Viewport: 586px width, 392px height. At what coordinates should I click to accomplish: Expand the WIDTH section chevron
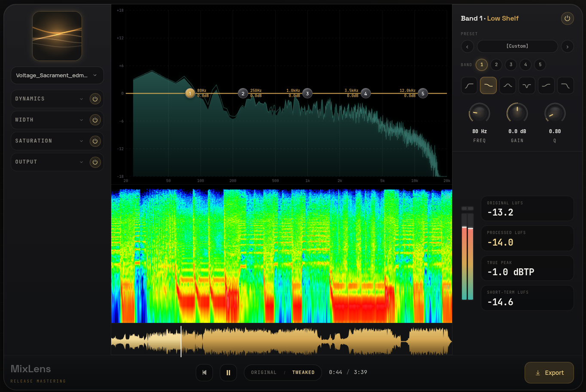point(82,120)
